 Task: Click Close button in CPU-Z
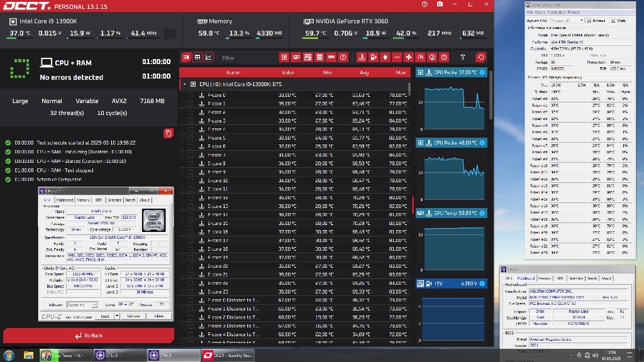pos(159,316)
